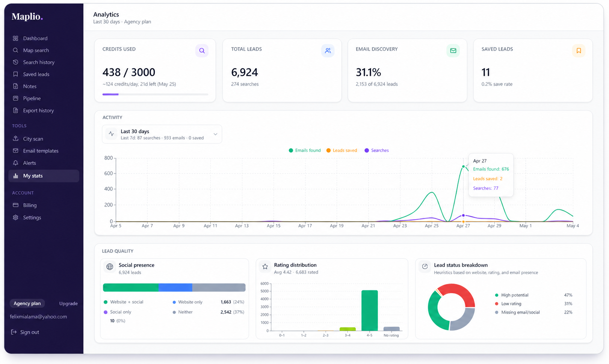Image resolution: width=609 pixels, height=364 pixels.
Task: Click the Export history file icon
Action: (x=15, y=110)
